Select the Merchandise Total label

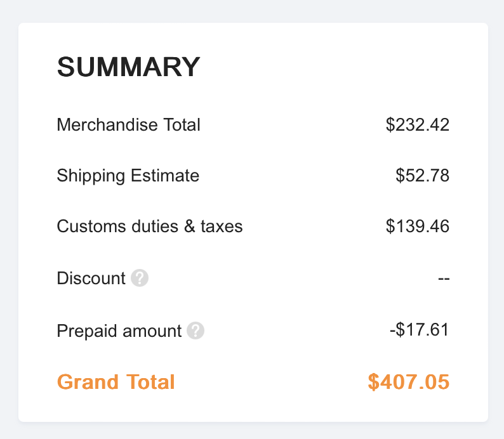point(128,124)
